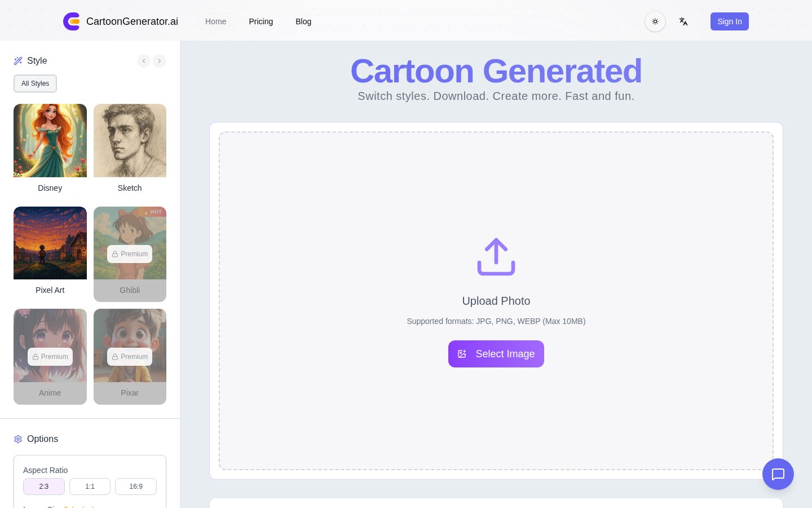Select the Sketch style thumbnail
The width and height of the screenshot is (812, 508).
(130, 141)
